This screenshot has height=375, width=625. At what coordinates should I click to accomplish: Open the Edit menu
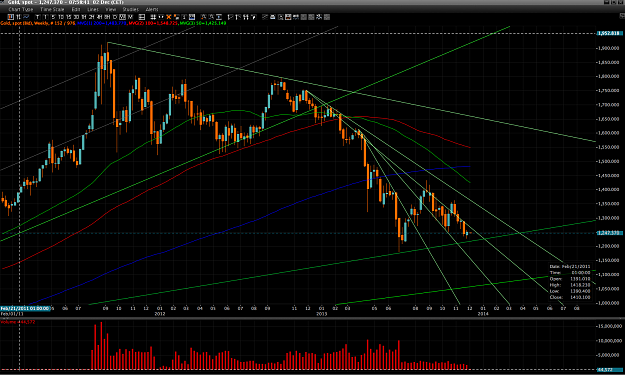click(x=76, y=9)
